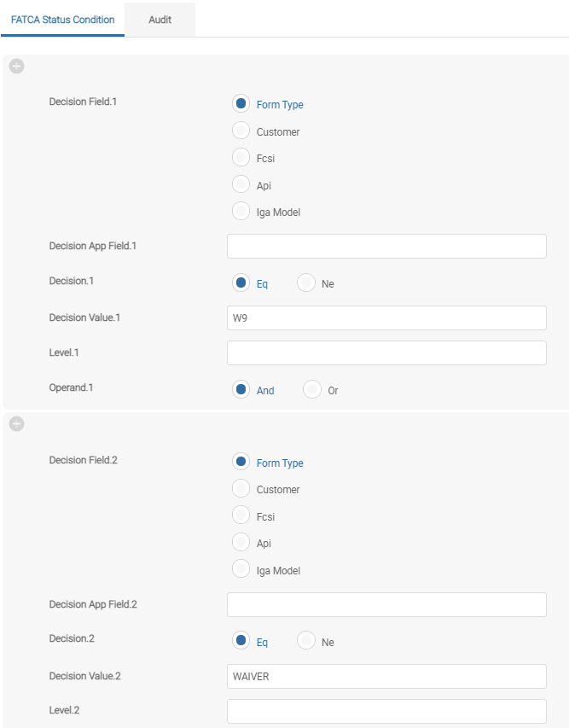Choose Api for Decision Field.1
The height and width of the screenshot is (728, 569).
tap(241, 183)
